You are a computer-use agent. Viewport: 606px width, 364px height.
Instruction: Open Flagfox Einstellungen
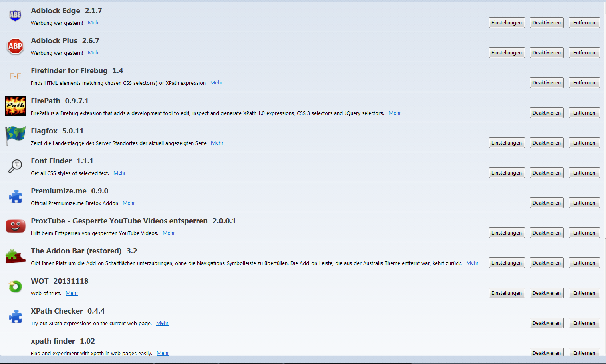[507, 143]
